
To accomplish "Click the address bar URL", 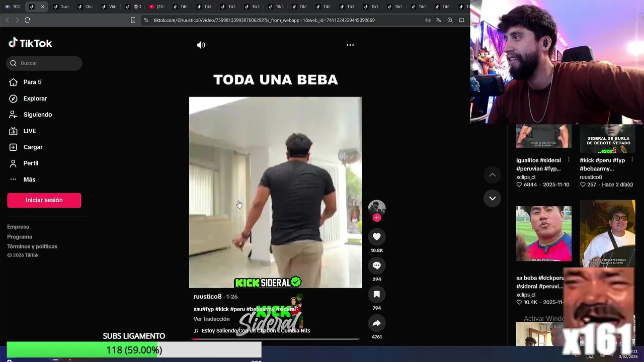I will (x=264, y=20).
